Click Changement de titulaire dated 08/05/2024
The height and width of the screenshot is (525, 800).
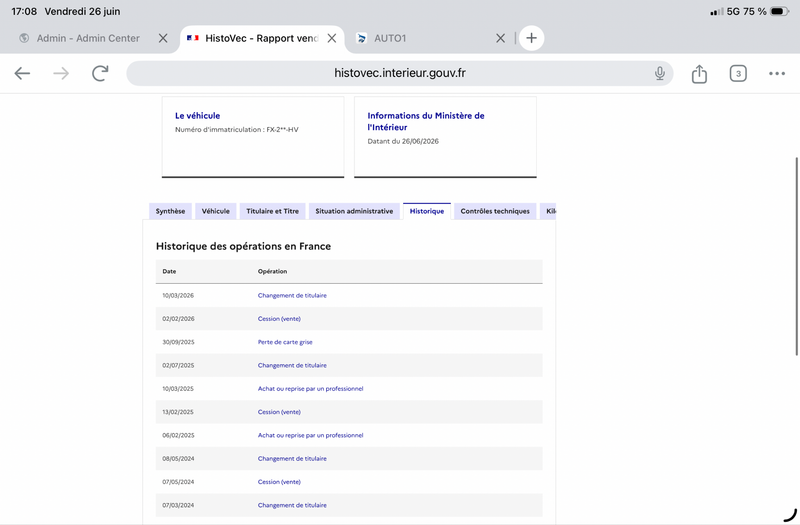pyautogui.click(x=292, y=459)
